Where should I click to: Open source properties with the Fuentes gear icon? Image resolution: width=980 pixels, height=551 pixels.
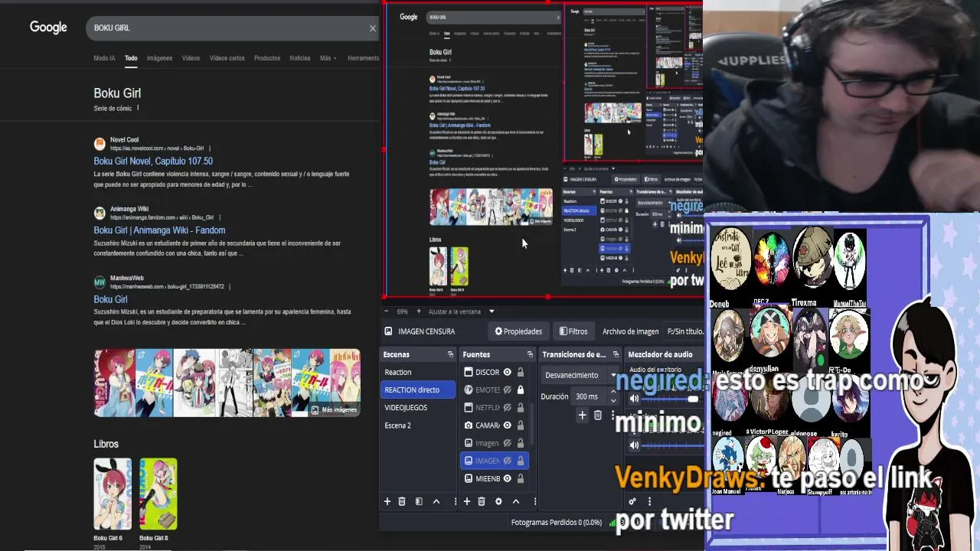pos(498,501)
